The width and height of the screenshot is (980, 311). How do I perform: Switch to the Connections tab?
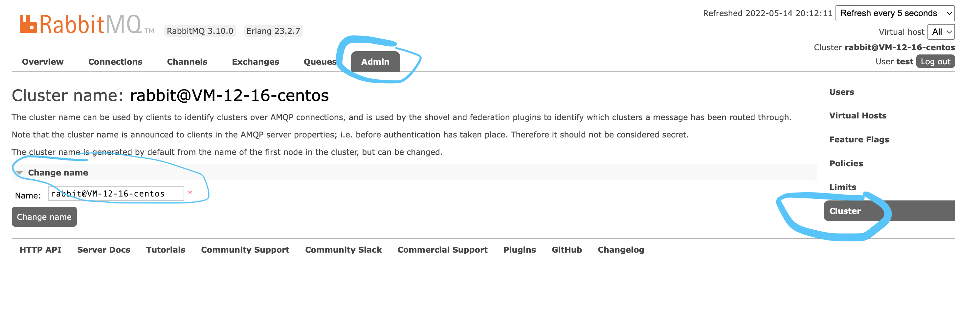pyautogui.click(x=115, y=62)
